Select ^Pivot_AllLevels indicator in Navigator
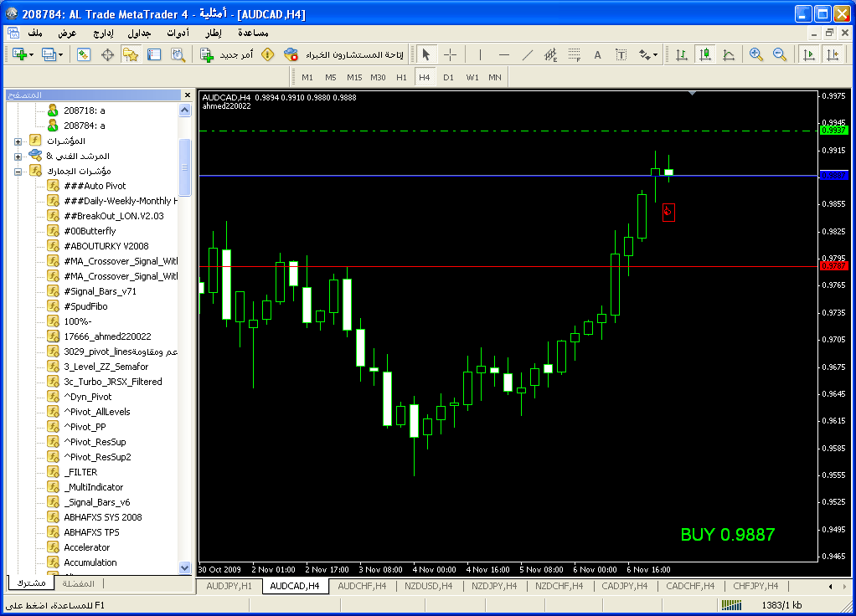Screen dimensions: 856x616 tap(97, 412)
